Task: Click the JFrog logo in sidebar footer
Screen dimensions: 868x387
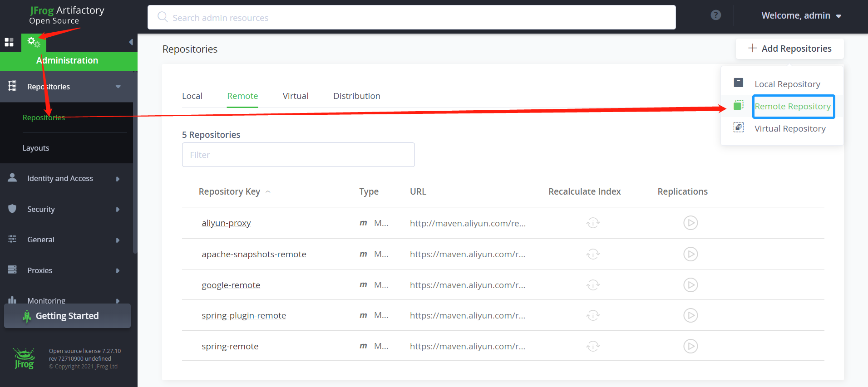Action: pos(24,358)
